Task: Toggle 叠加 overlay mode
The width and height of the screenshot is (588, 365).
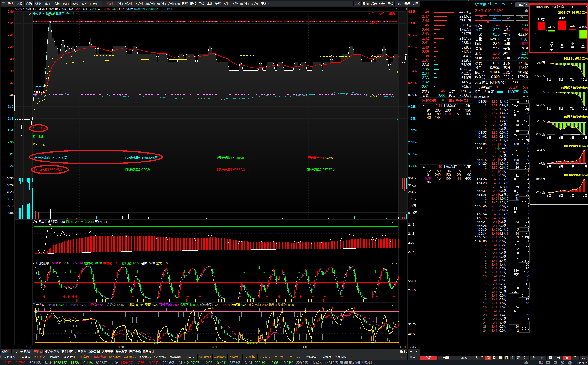Action: coord(366,4)
